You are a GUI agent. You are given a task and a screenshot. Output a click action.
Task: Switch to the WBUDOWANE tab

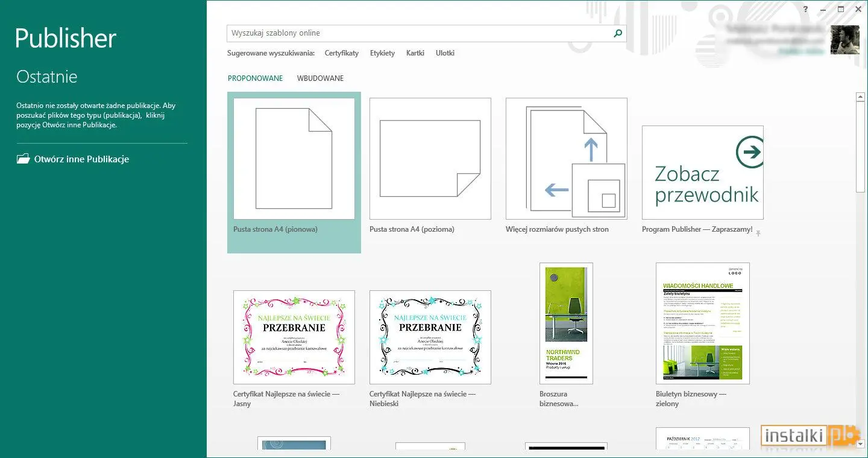point(320,78)
